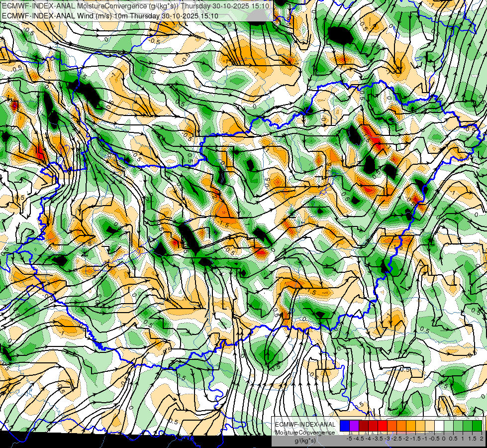Click the medium green swatch between 1 and 1.5
This screenshot has height=448, width=487.
point(468,426)
